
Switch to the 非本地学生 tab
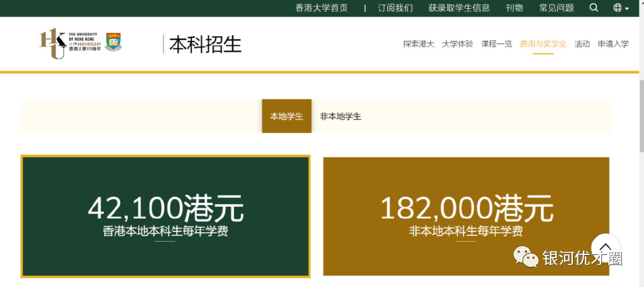tap(340, 116)
